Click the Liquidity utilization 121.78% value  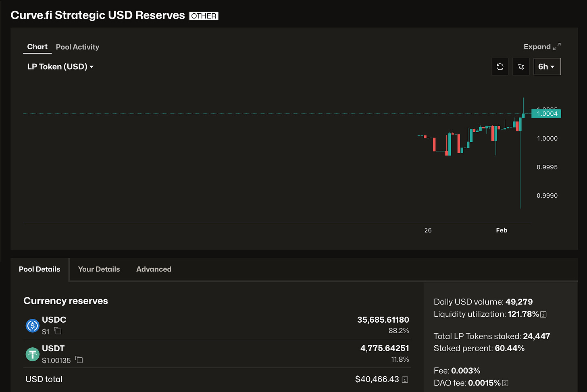tap(523, 314)
